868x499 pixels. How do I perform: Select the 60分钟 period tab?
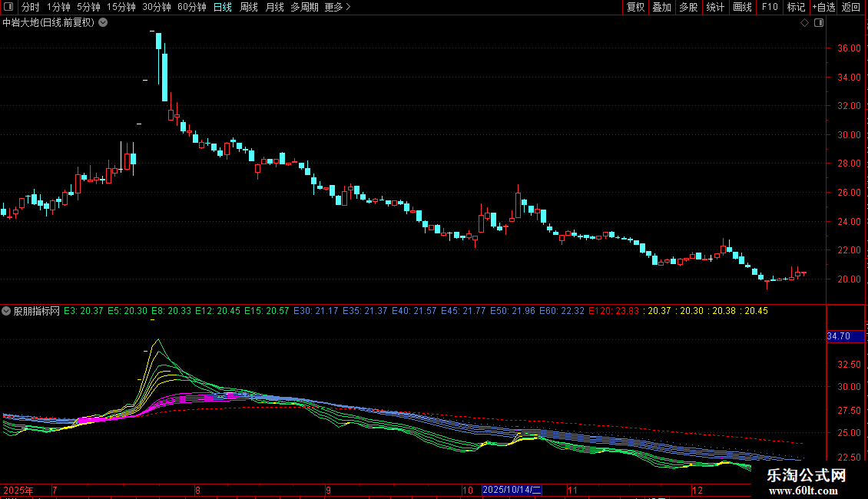pyautogui.click(x=192, y=7)
